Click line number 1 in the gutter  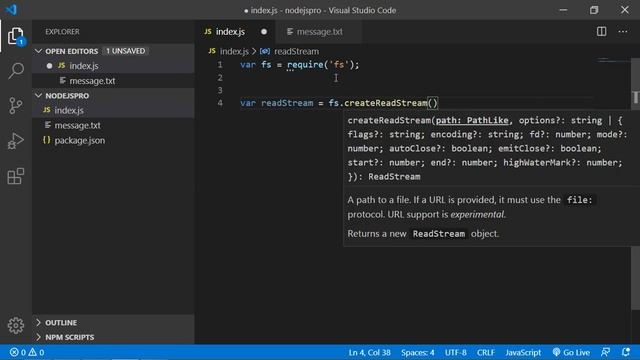click(x=220, y=64)
